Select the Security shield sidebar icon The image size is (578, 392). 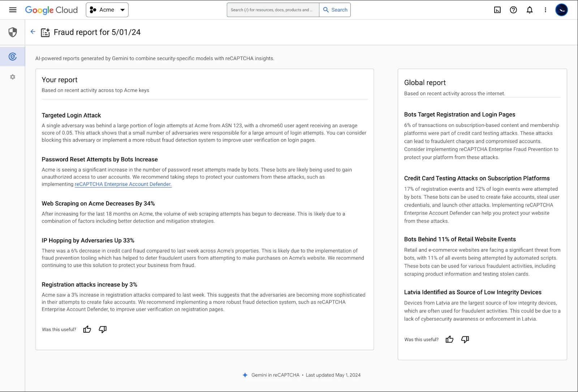coord(13,33)
